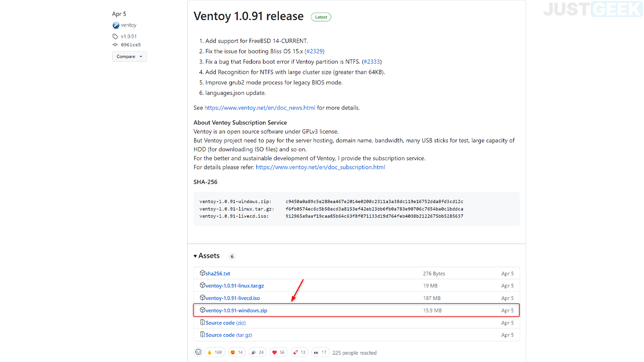Click the ventoy author avatar icon
The width and height of the screenshot is (644, 362).
pos(116,25)
